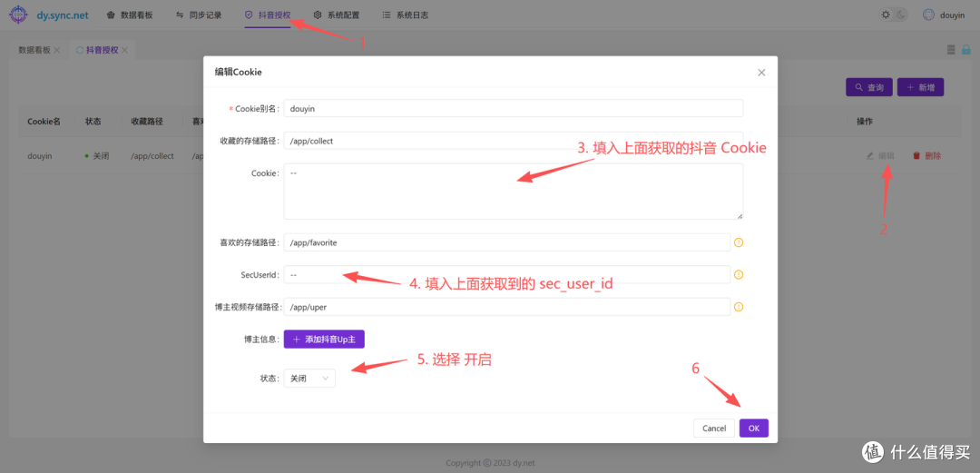Click the 新增 add button
The width and height of the screenshot is (980, 473).
click(x=920, y=87)
